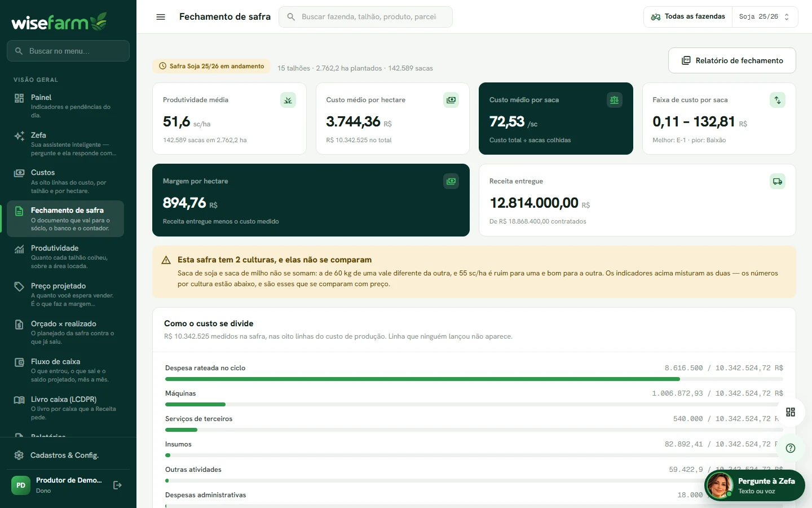The image size is (812, 508).
Task: Open Painel in the sidebar
Action: pos(65,106)
